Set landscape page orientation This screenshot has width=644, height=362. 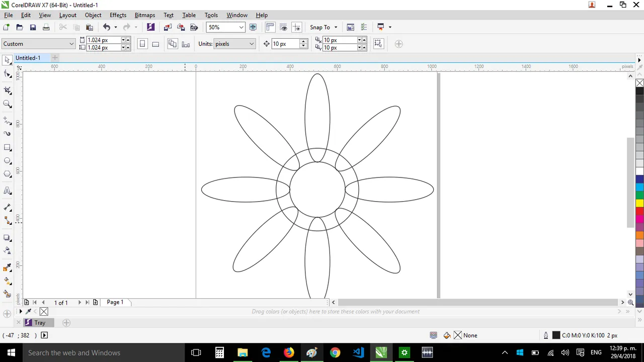[x=155, y=44]
